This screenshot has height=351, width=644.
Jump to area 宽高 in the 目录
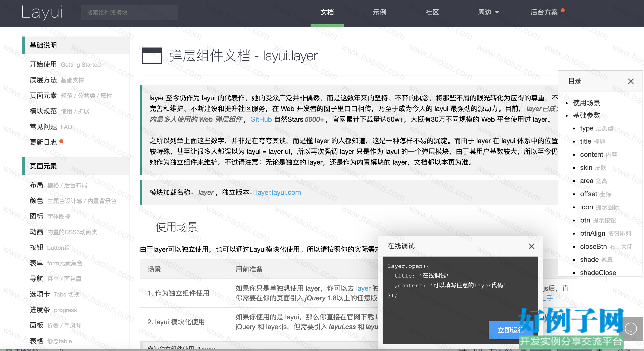tap(594, 181)
